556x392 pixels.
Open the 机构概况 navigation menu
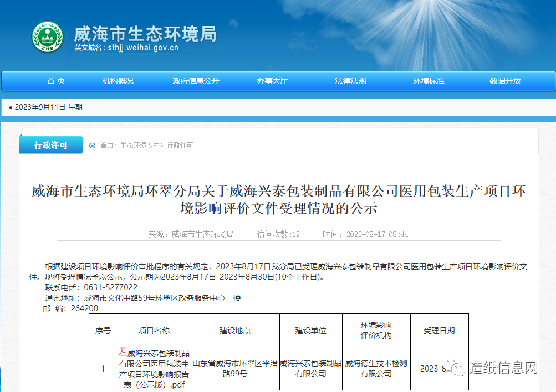click(x=118, y=81)
